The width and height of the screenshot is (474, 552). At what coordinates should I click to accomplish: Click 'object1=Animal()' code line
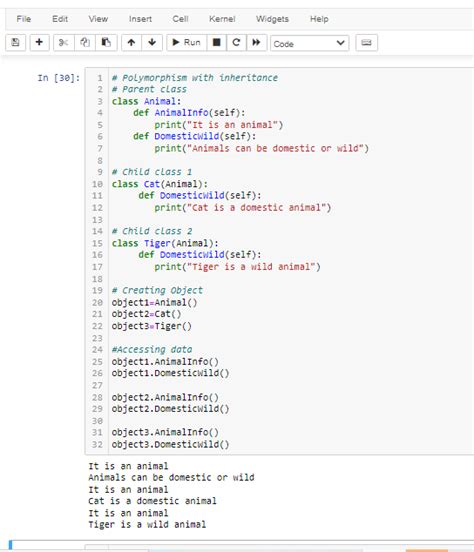pyautogui.click(x=154, y=302)
